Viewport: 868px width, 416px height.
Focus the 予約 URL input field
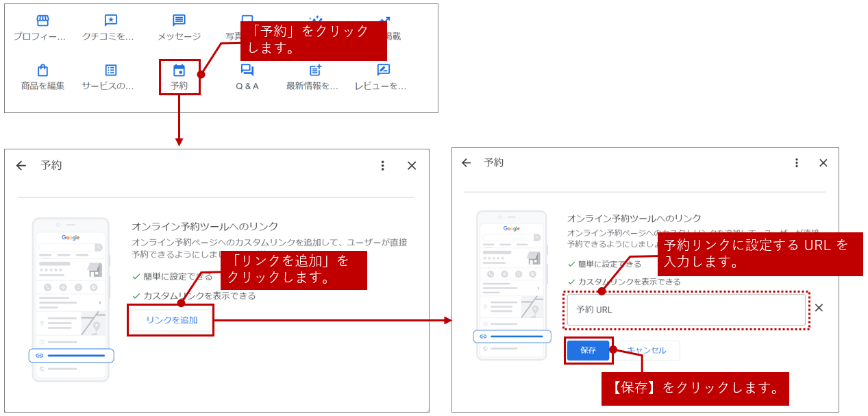tap(686, 310)
